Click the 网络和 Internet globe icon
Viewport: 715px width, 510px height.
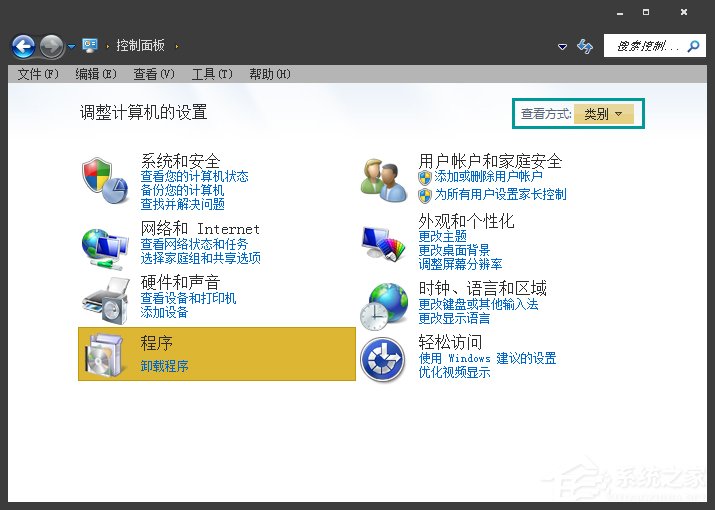coord(105,248)
